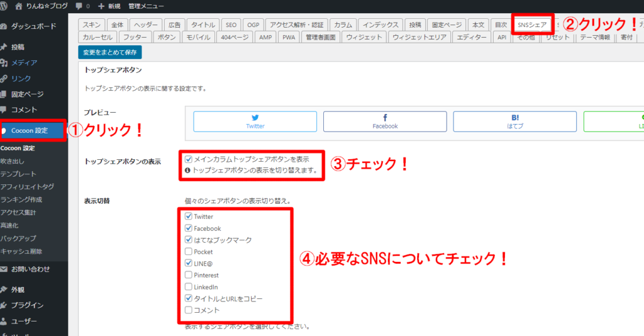644x336 pixels.
Task: Enable the LinkedIn checkbox
Action: click(x=189, y=287)
